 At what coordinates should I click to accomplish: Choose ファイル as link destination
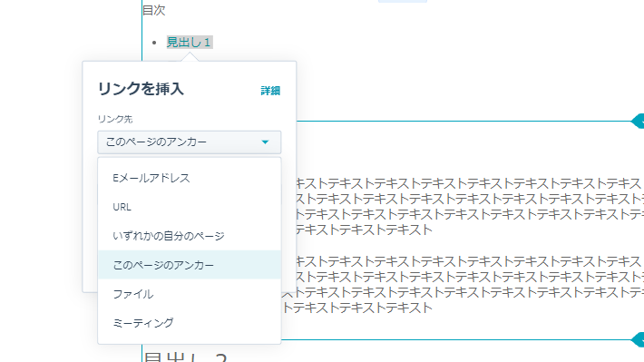click(189, 294)
